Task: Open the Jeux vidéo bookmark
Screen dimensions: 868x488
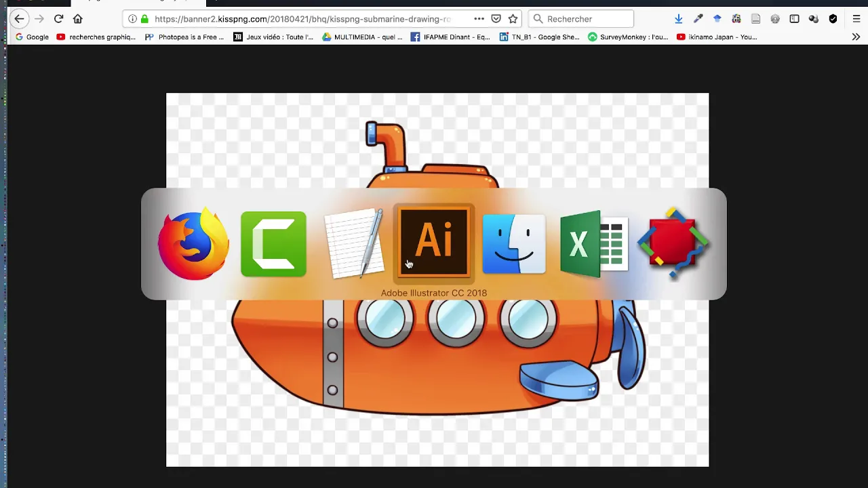Action: 273,37
